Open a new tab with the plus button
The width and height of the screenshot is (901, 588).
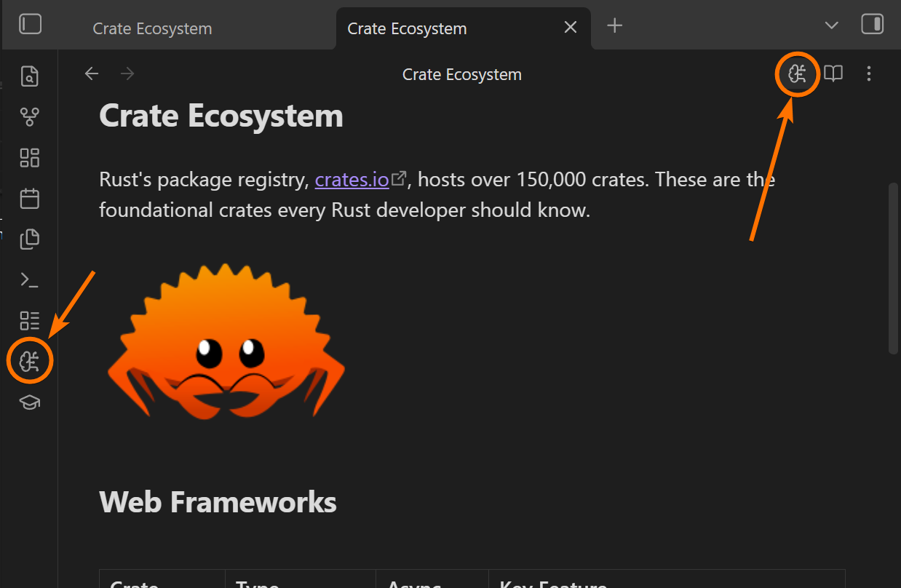(x=615, y=25)
